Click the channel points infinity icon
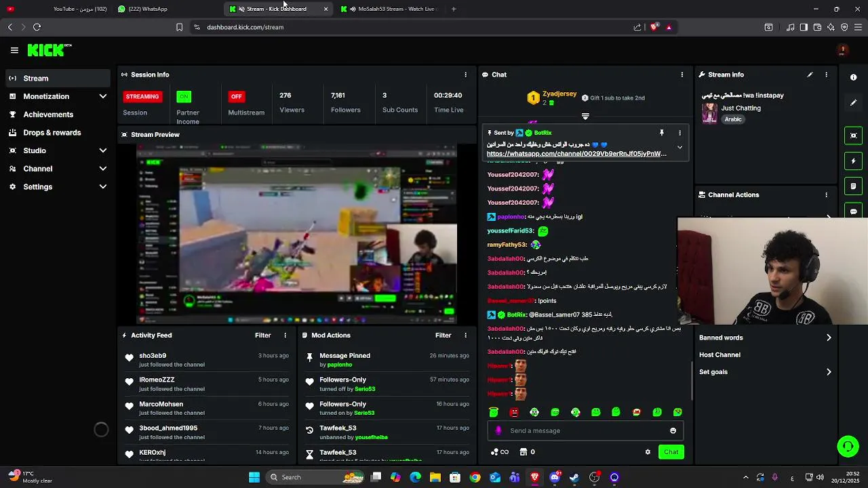This screenshot has width=868, height=488. tap(500, 452)
